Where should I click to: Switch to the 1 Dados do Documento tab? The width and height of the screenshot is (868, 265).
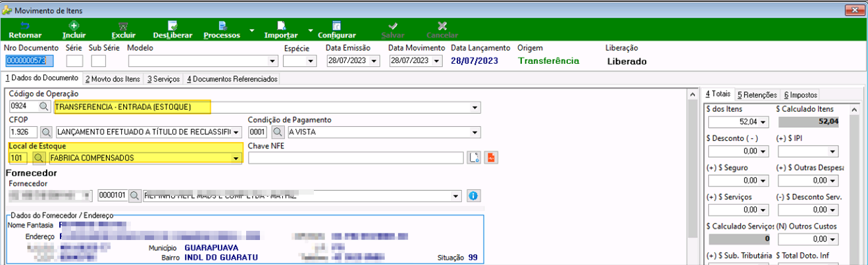tap(41, 78)
